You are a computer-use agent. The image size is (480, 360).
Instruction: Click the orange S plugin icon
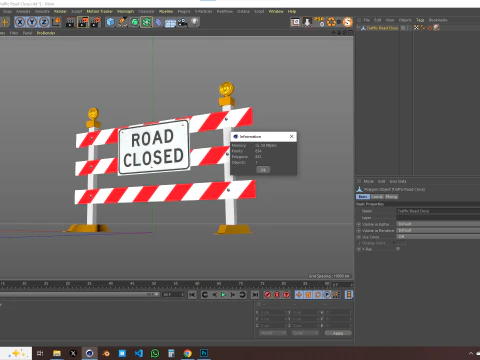point(348,22)
